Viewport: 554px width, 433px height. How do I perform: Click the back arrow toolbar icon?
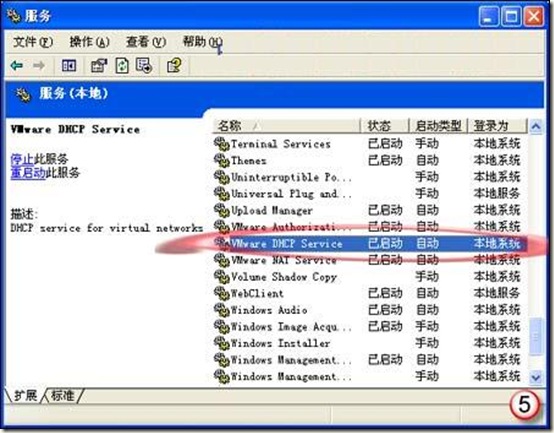point(17,65)
